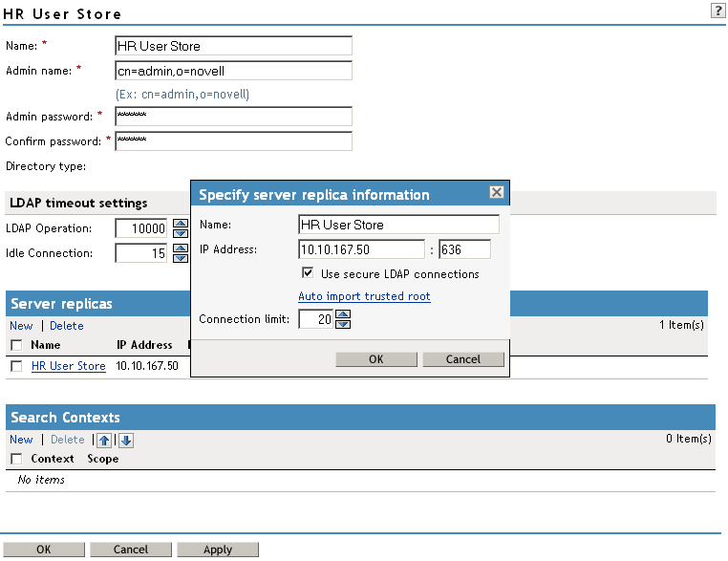Click New under Server replicas
This screenshot has width=728, height=561.
(21, 326)
